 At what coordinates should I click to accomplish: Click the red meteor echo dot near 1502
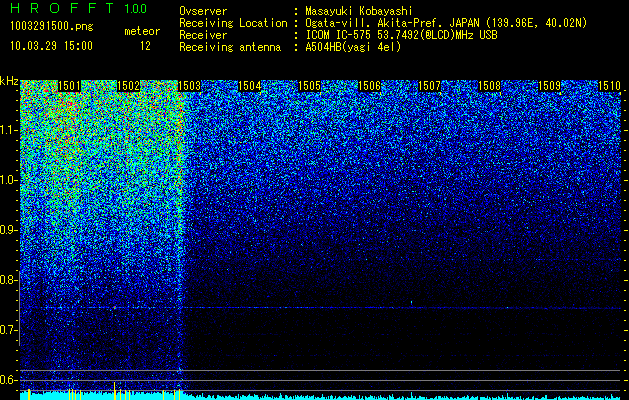[x=114, y=308]
